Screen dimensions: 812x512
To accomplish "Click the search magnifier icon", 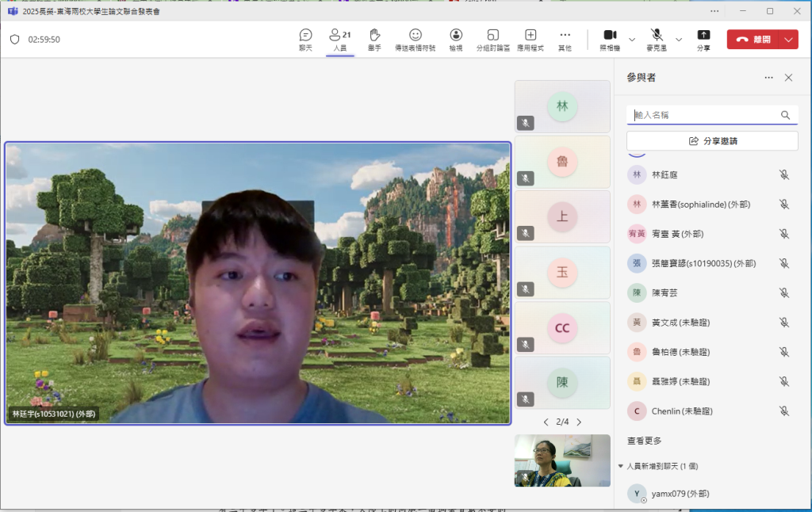I will pyautogui.click(x=785, y=115).
